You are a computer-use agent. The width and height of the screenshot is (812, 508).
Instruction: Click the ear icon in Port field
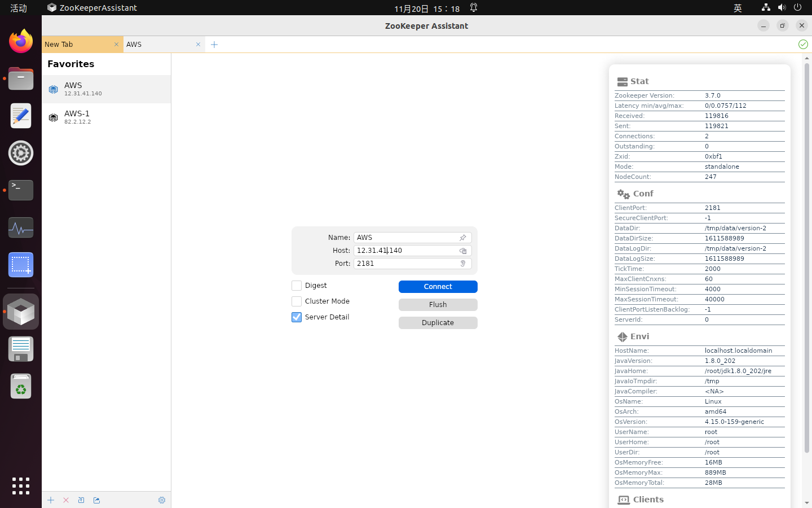click(463, 264)
